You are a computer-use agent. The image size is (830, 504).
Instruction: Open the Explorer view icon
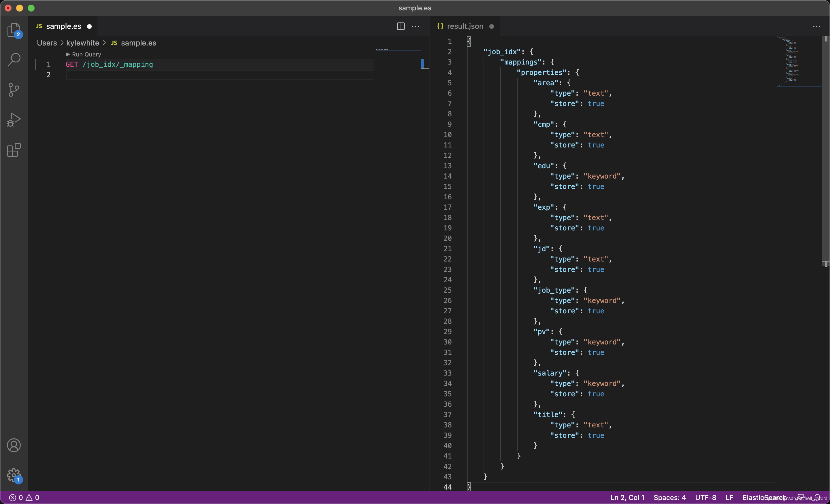[x=14, y=30]
